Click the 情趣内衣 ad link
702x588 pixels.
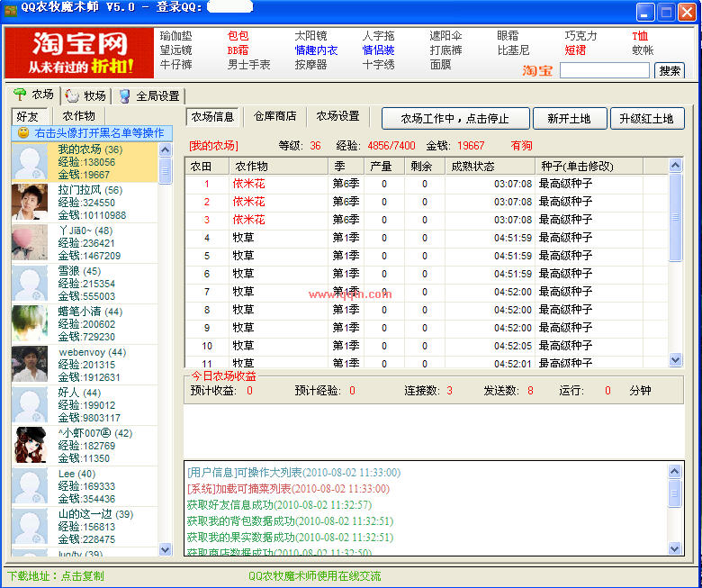point(316,50)
